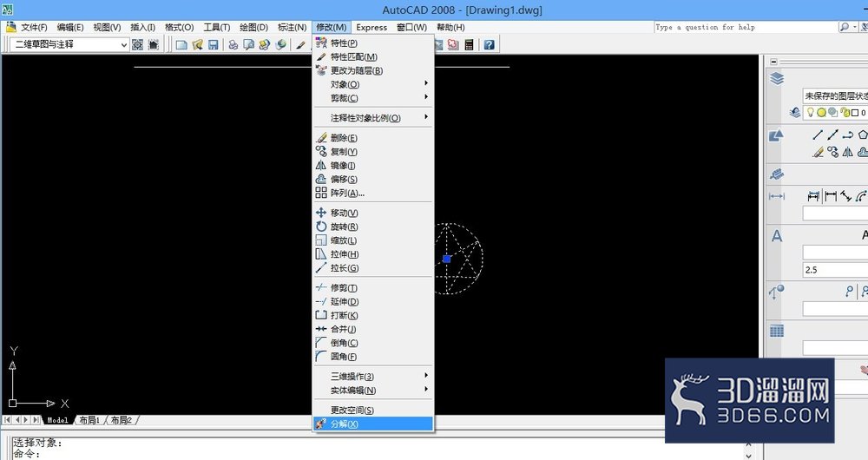Open the Insert (插入) menu
The width and height of the screenshot is (868, 460).
pos(143,27)
